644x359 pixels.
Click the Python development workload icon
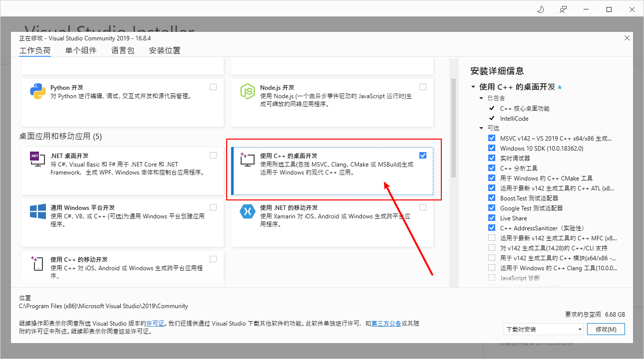38,91
